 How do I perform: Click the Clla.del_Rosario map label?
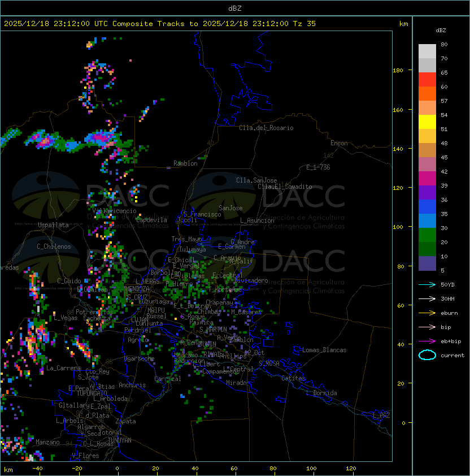(266, 128)
